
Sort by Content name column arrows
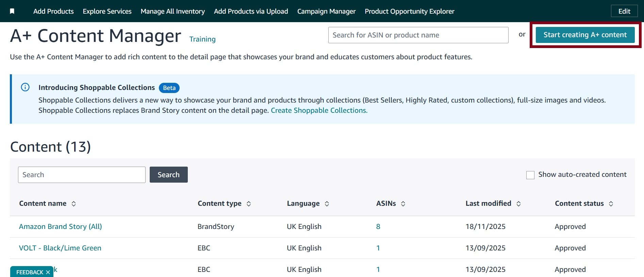pos(73,204)
